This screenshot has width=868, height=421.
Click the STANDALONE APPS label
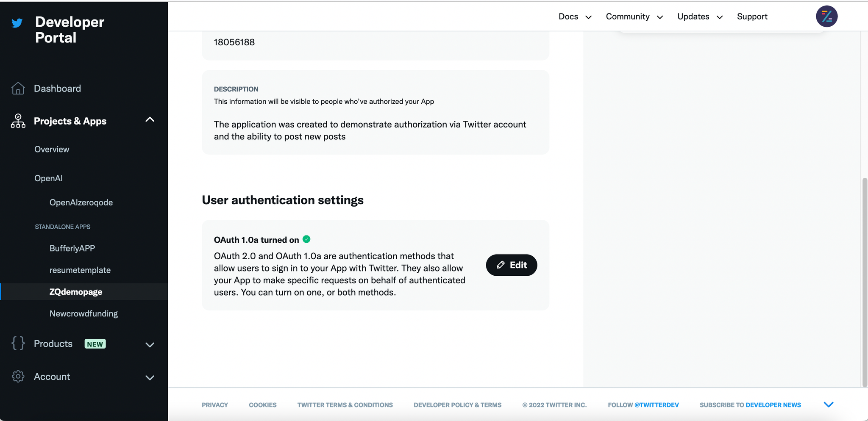tap(63, 227)
